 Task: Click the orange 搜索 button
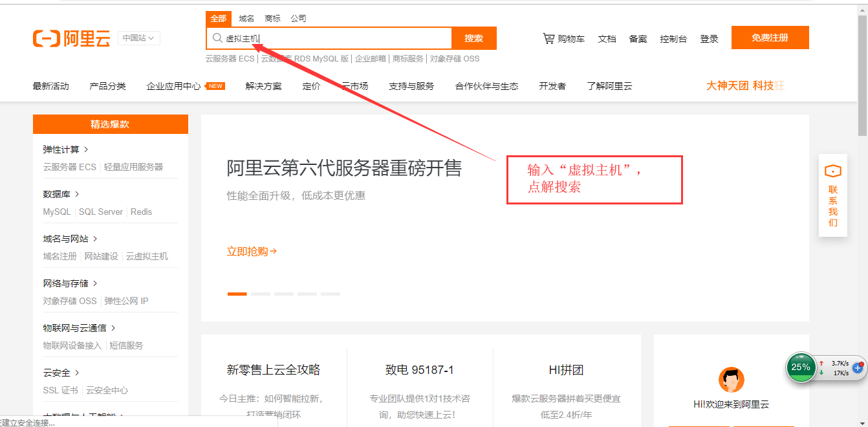pyautogui.click(x=473, y=38)
